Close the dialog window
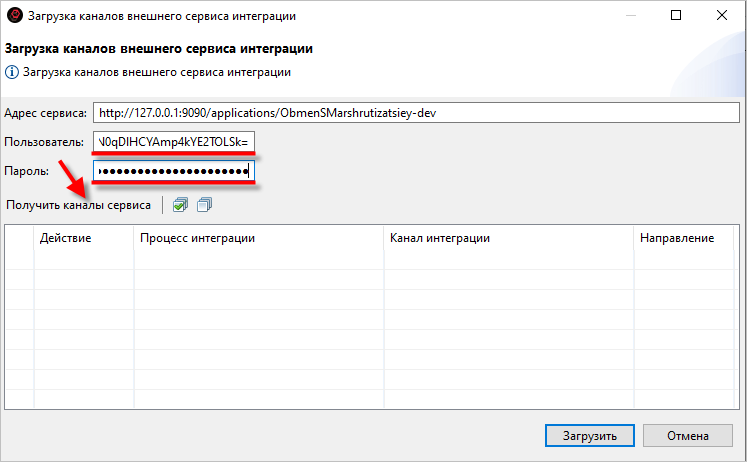The width and height of the screenshot is (747, 462). pos(723,16)
